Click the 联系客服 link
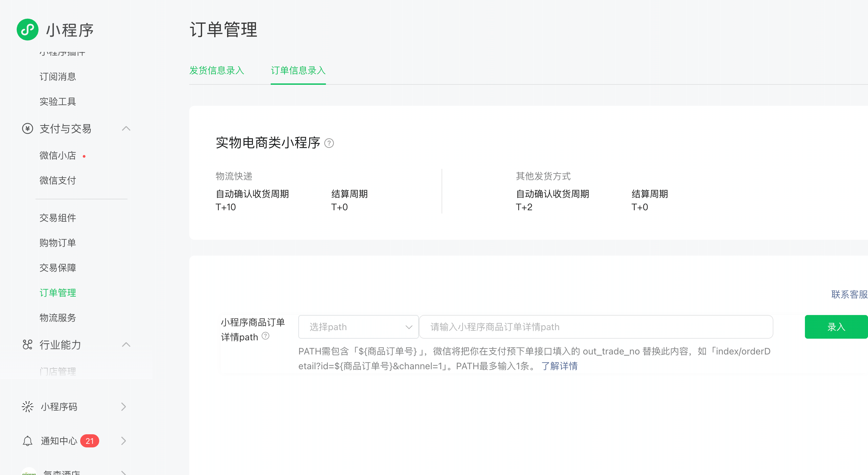The width and height of the screenshot is (868, 475). 849,294
